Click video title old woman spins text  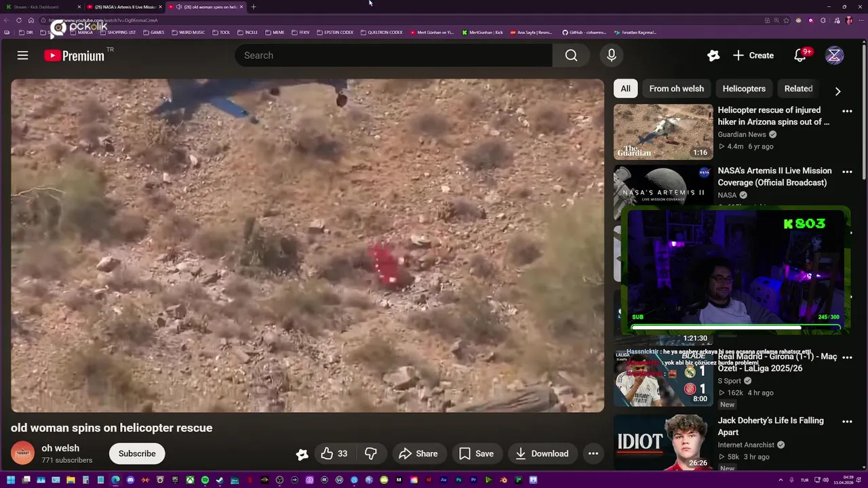click(x=111, y=428)
